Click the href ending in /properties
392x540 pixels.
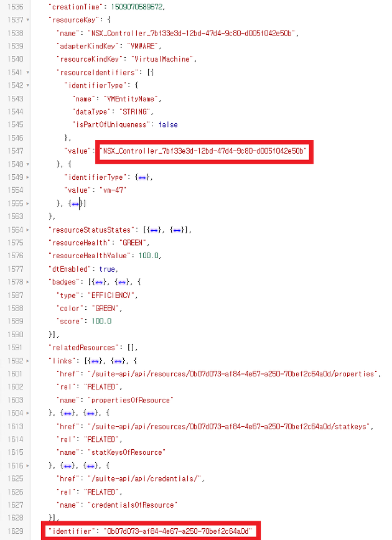[233, 374]
